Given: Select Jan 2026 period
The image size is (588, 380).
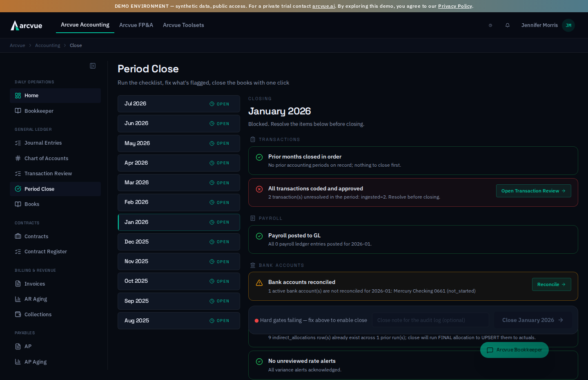Looking at the screenshot, I should 179,222.
